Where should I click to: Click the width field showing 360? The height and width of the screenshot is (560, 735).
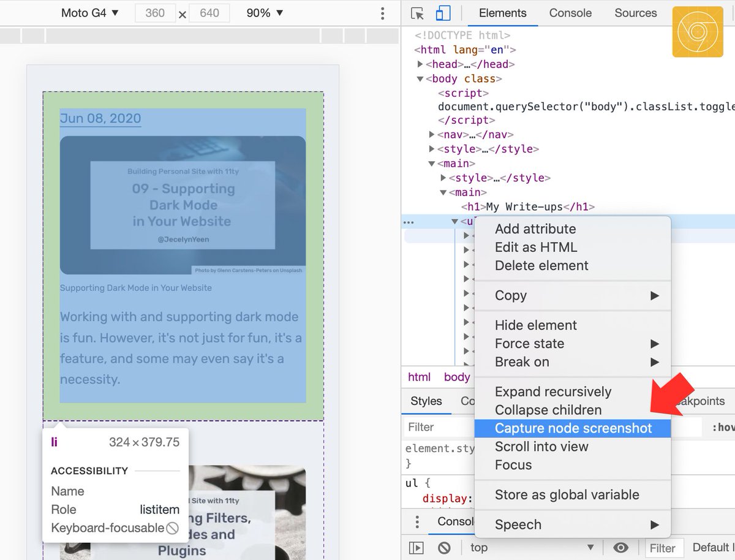155,13
